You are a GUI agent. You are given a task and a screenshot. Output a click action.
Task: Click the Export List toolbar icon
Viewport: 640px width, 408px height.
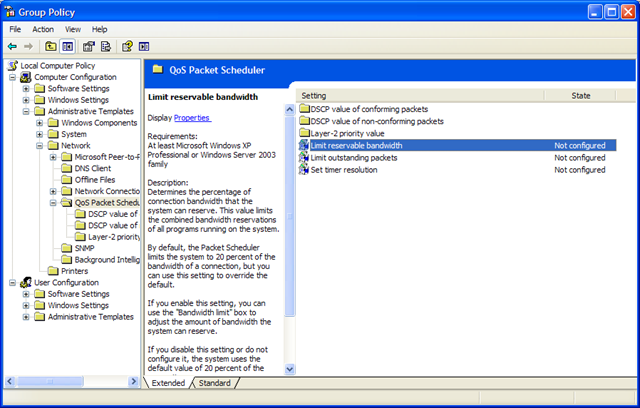tap(106, 46)
